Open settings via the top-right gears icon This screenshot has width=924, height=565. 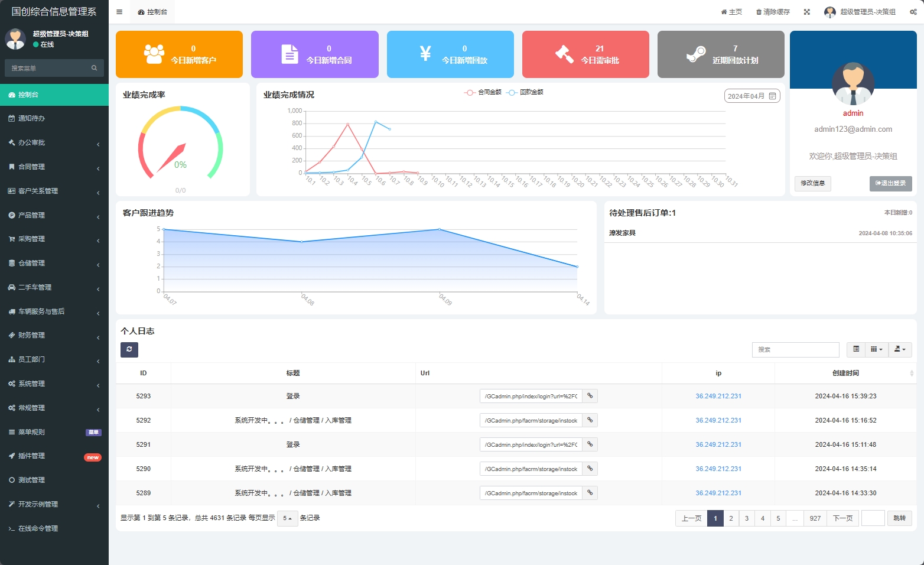[913, 12]
